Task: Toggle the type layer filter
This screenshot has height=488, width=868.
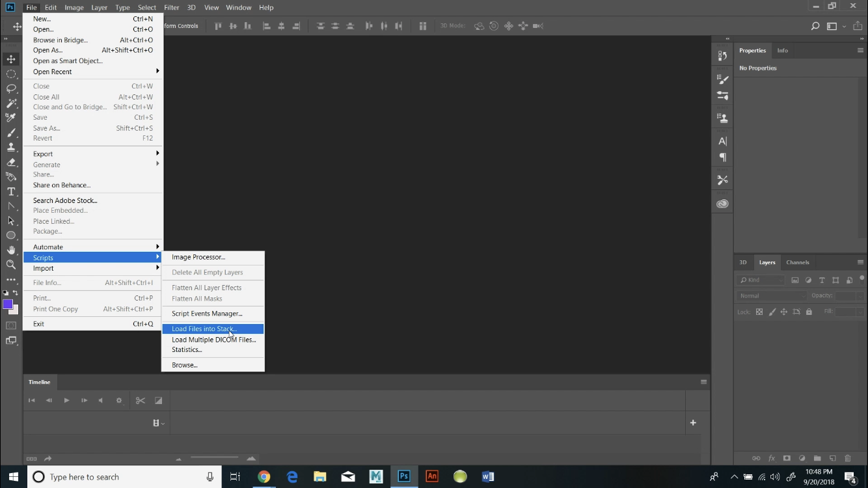Action: pos(822,280)
